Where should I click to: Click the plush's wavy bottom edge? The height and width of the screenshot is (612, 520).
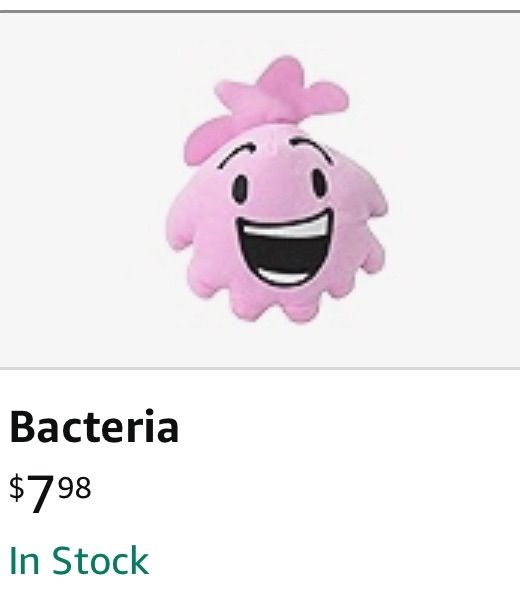(x=273, y=306)
